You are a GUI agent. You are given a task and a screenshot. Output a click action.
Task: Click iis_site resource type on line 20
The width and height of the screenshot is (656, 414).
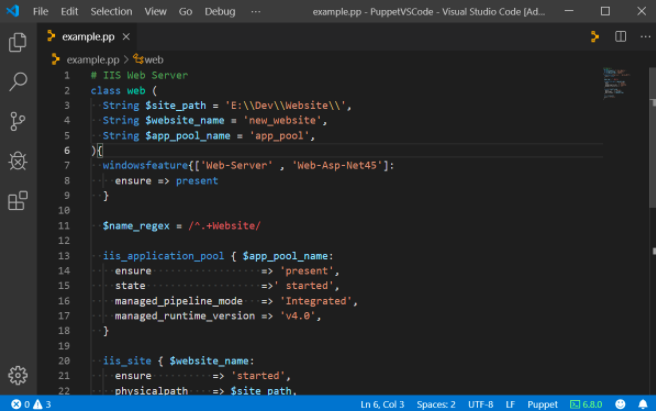(127, 361)
